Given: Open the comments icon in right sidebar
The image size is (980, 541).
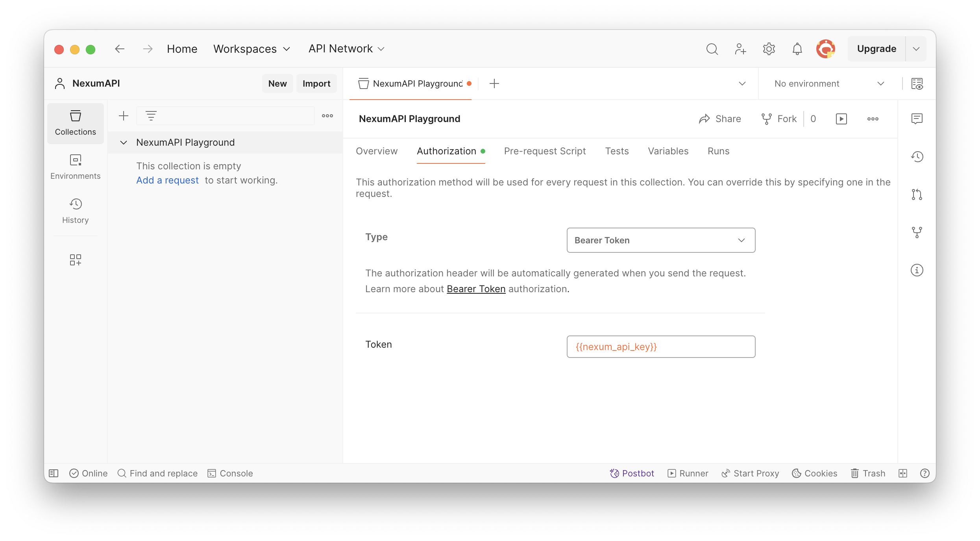Looking at the screenshot, I should (917, 119).
